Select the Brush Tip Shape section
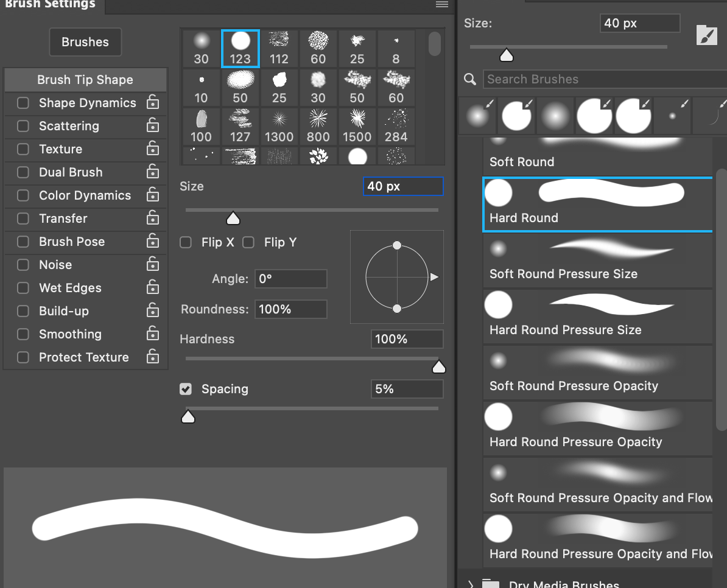Screen dimensions: 727x588 point(85,80)
